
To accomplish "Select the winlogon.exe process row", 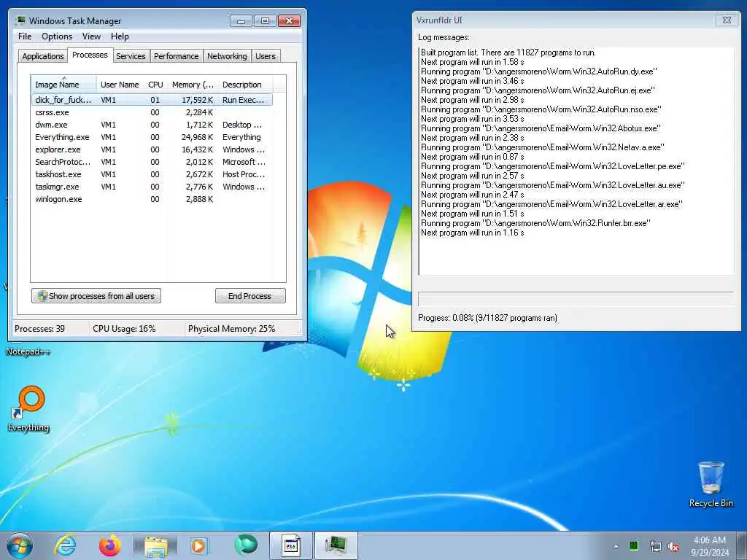I will pos(152,199).
